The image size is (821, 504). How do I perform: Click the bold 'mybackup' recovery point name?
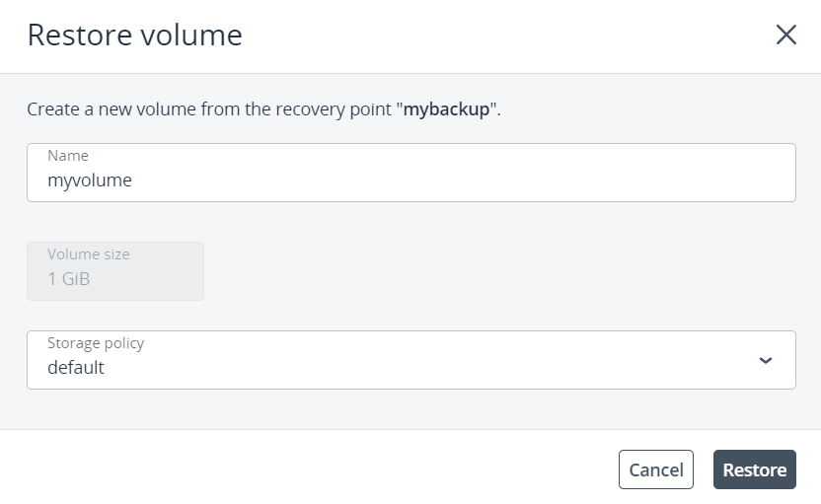(x=446, y=109)
